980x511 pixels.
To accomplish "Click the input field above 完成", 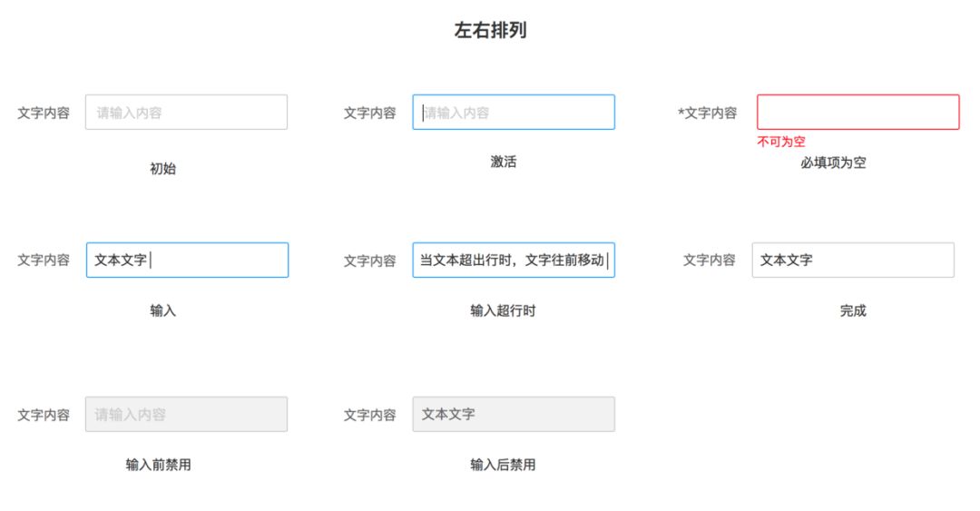I will coord(853,260).
